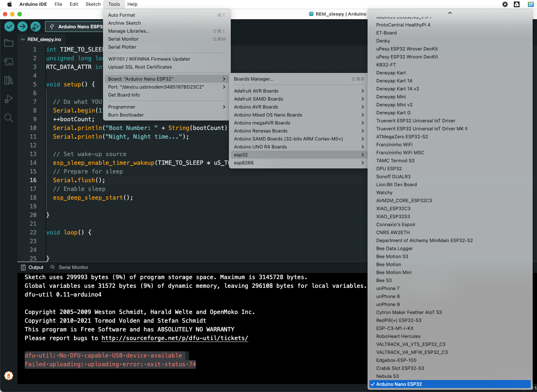Click the user account avatar icon
This screenshot has width=537, height=392.
pyautogui.click(x=9, y=376)
